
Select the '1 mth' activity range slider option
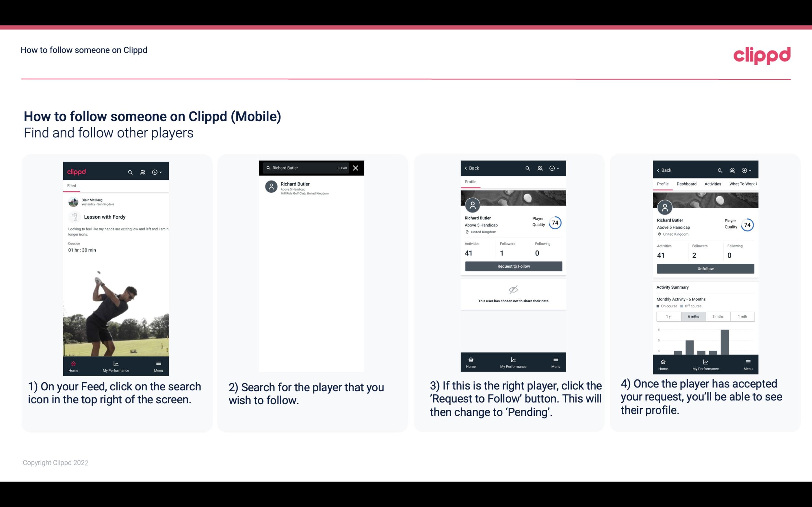click(743, 316)
